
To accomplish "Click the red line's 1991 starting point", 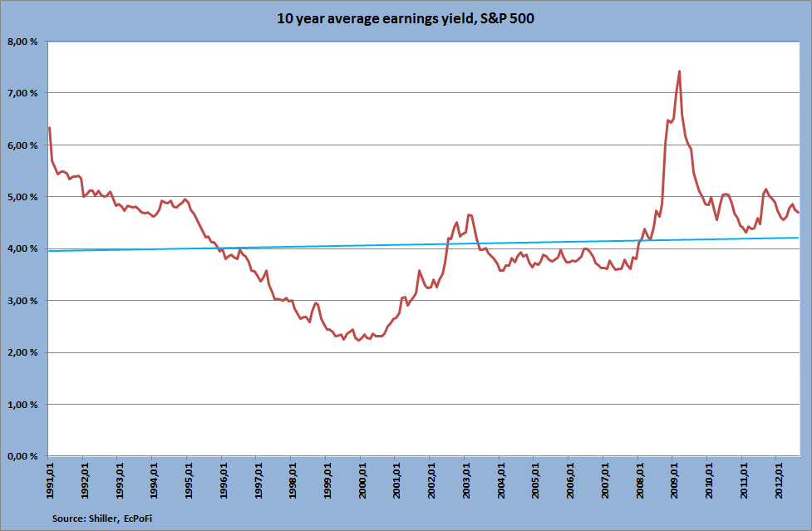I will coord(49,128).
